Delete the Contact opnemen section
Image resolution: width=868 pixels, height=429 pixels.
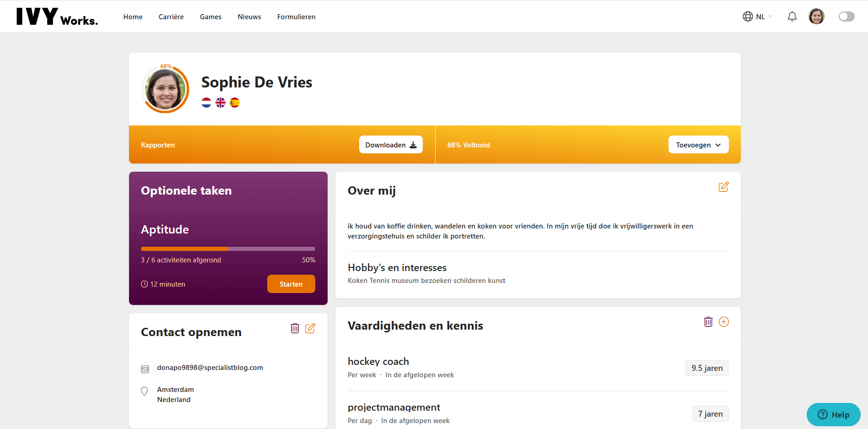tap(295, 328)
